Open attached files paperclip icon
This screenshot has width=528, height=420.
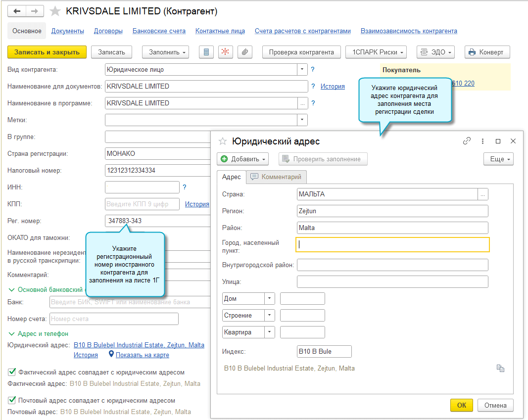click(244, 52)
